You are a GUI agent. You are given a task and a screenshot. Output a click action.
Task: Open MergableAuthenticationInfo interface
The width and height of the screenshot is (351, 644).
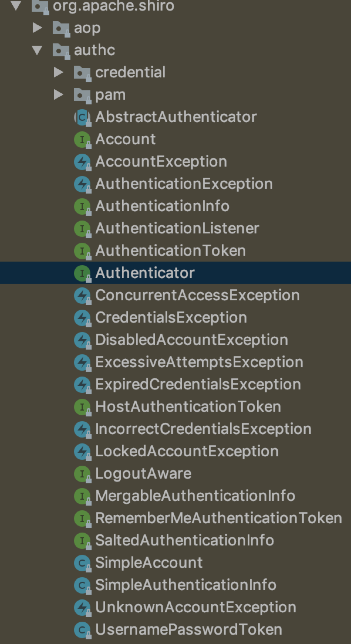(x=195, y=496)
